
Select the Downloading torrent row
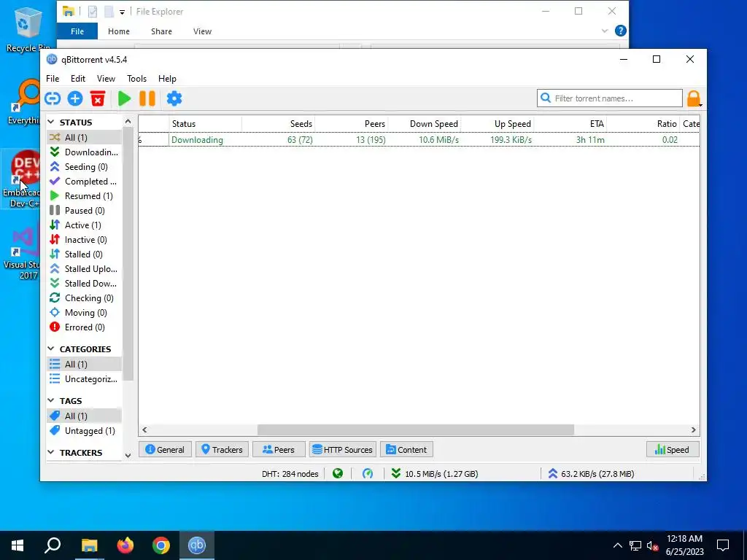click(x=419, y=140)
